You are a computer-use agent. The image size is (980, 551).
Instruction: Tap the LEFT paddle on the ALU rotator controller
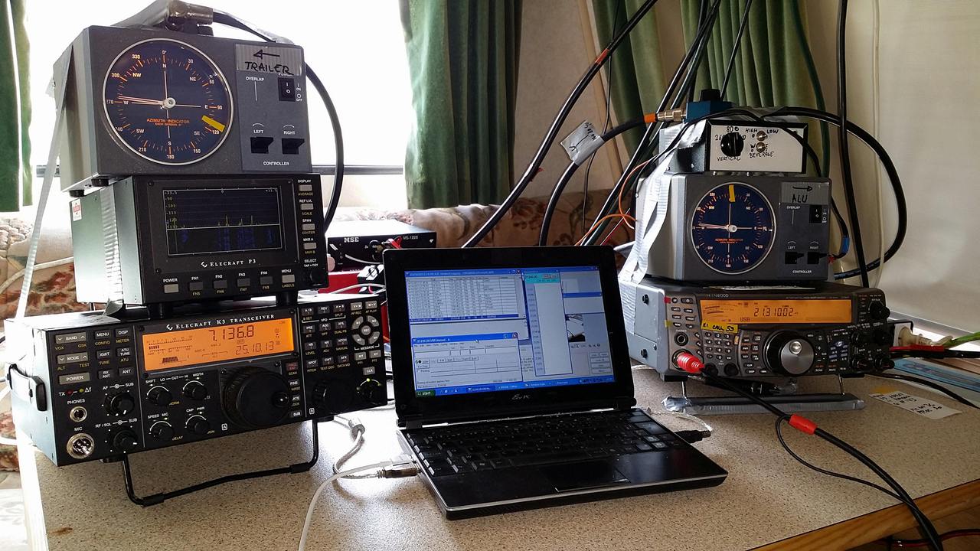click(x=793, y=258)
